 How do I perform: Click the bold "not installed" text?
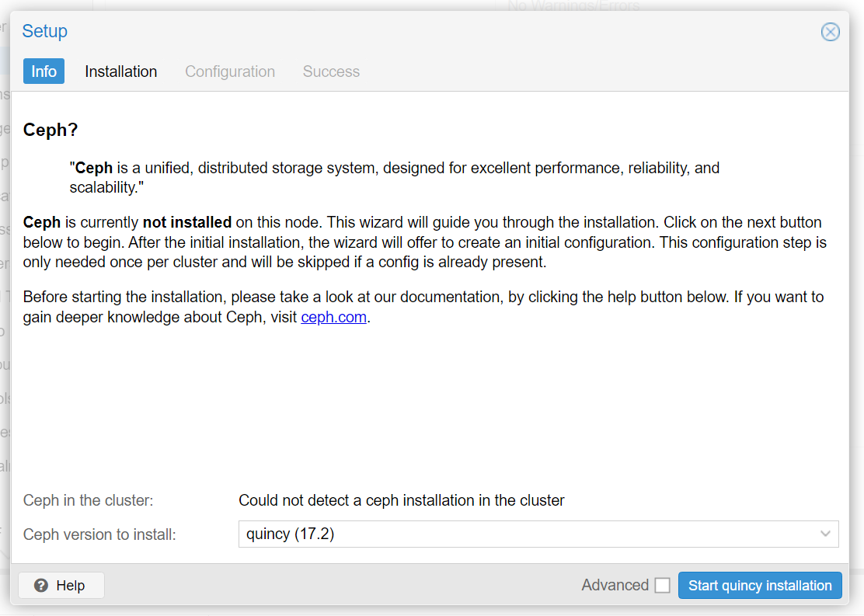186,222
